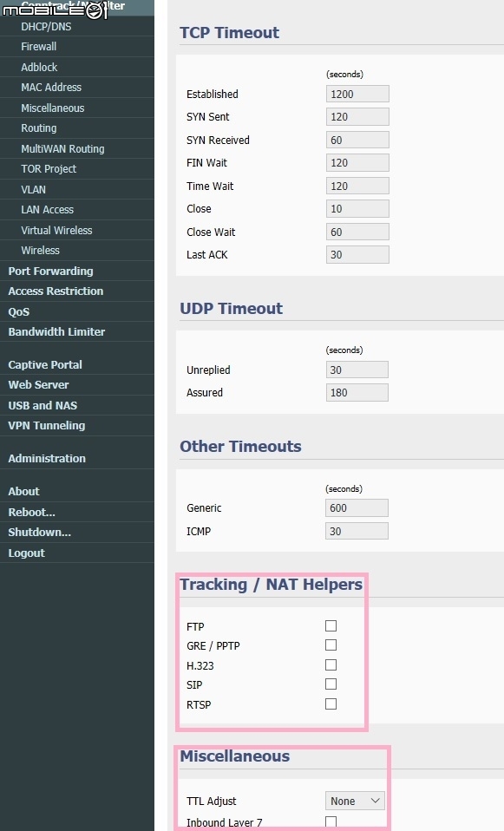Open the TTL Adjust dropdown
504x831 pixels.
(355, 801)
